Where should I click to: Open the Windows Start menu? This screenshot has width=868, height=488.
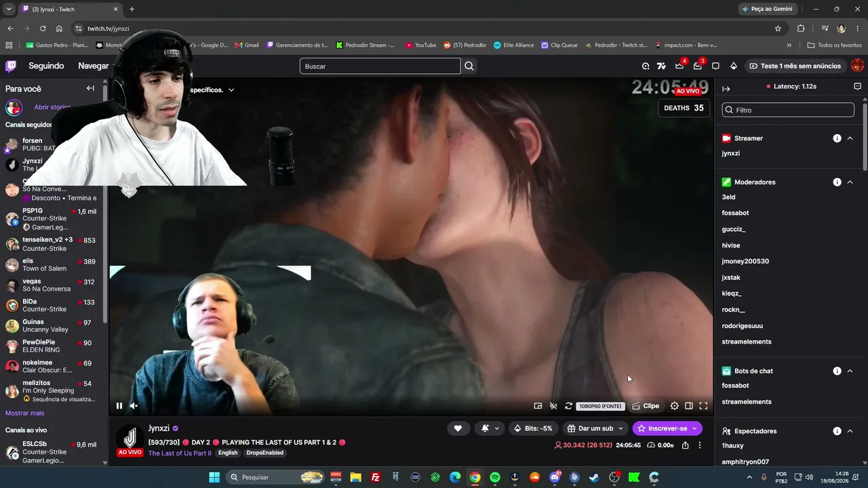214,477
